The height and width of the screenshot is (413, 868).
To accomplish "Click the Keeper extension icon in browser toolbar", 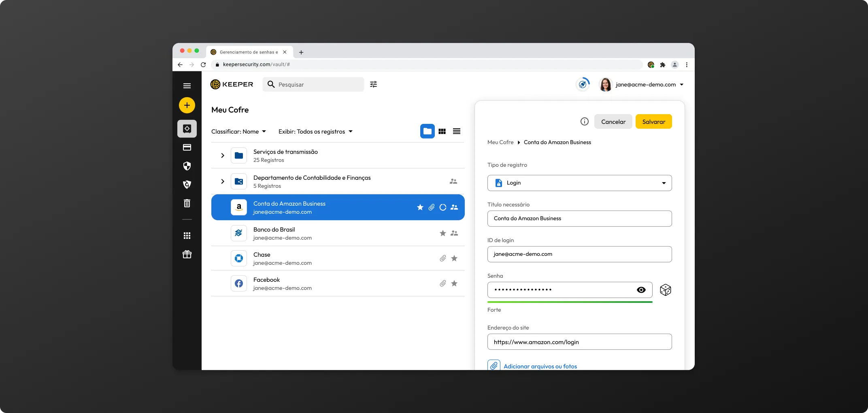I will [651, 64].
